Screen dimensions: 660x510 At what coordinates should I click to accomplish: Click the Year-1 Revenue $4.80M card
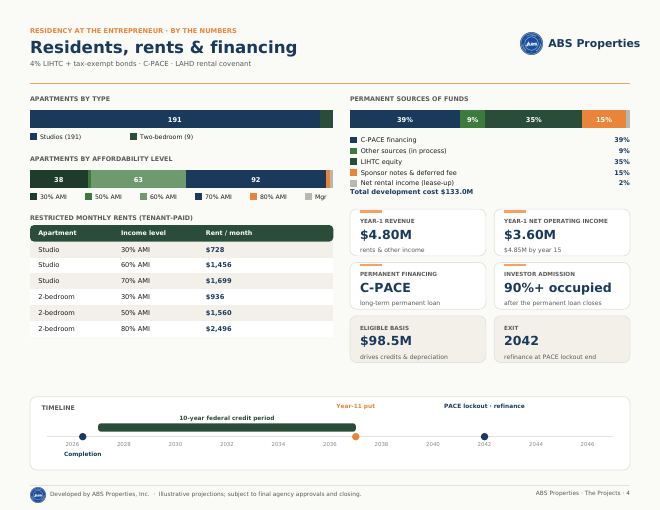[418, 233]
